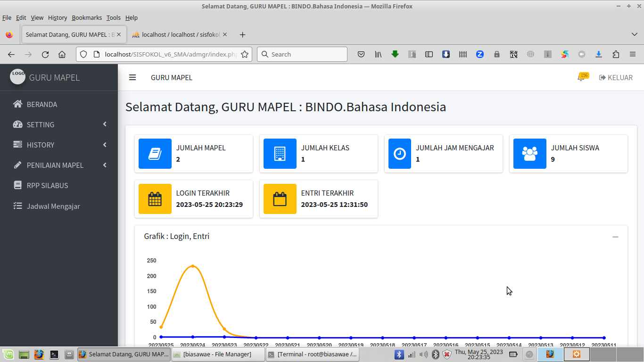
Task: Open the Firefox application hamburger menu
Action: coord(633,54)
